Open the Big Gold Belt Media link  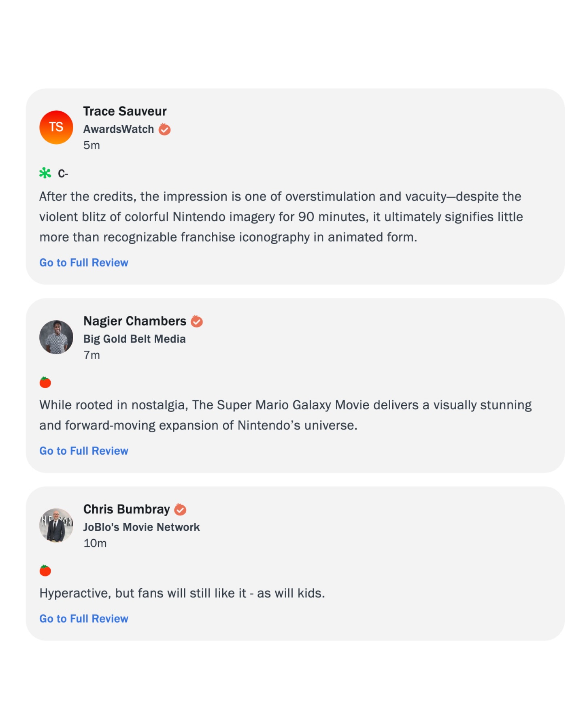[134, 339]
